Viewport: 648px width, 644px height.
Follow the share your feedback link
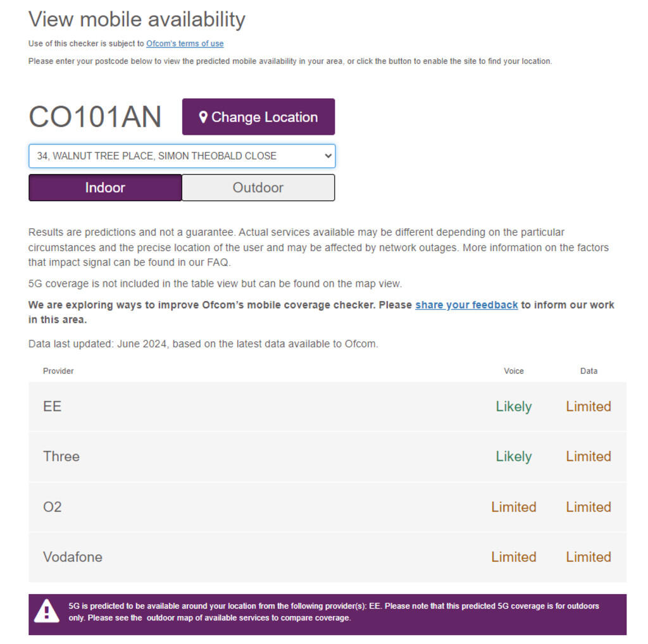pos(466,305)
